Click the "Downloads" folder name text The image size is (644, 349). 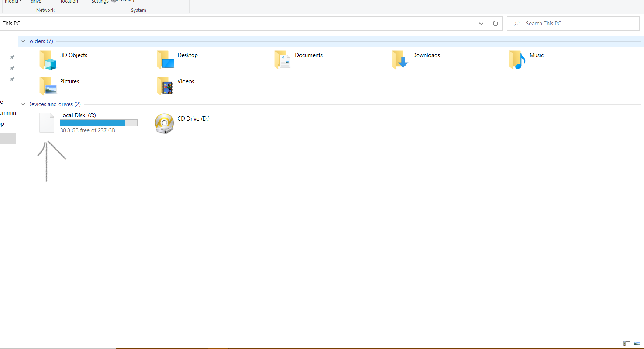pos(426,55)
